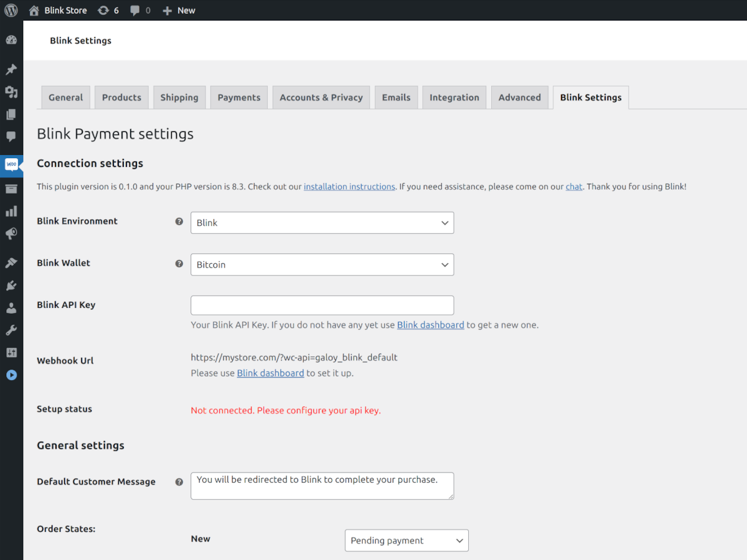Screen dimensions: 747x560
Task: Open Appearance brush icon in sidebar
Action: click(11, 263)
